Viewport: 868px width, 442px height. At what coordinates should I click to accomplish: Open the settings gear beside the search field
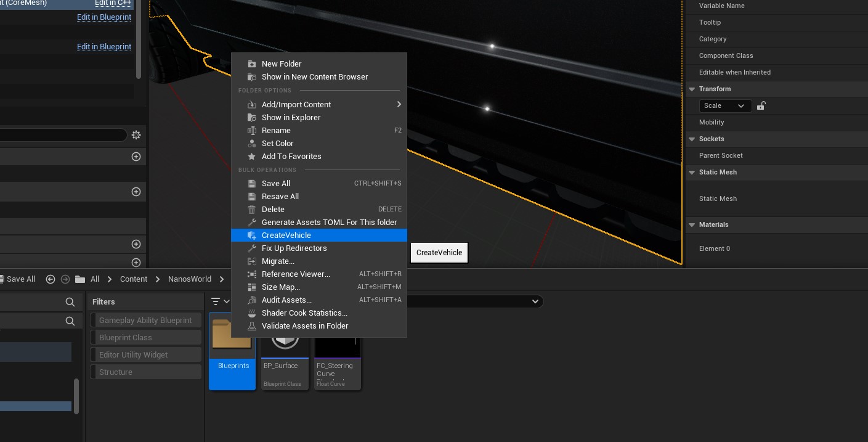[x=136, y=135]
